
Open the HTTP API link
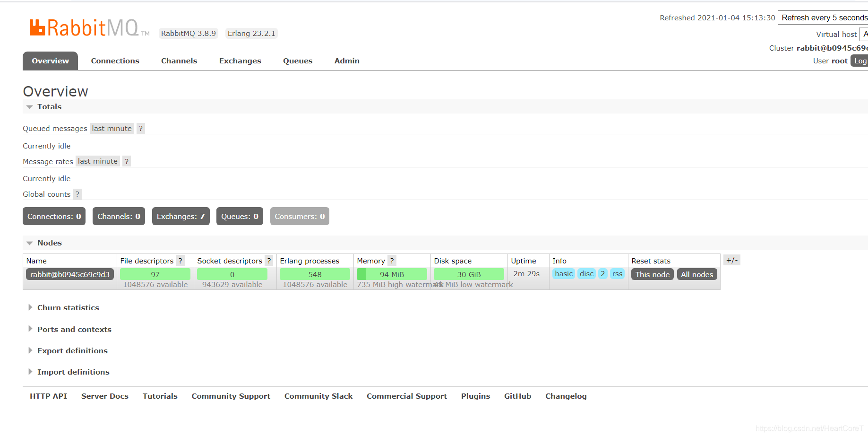coord(48,396)
